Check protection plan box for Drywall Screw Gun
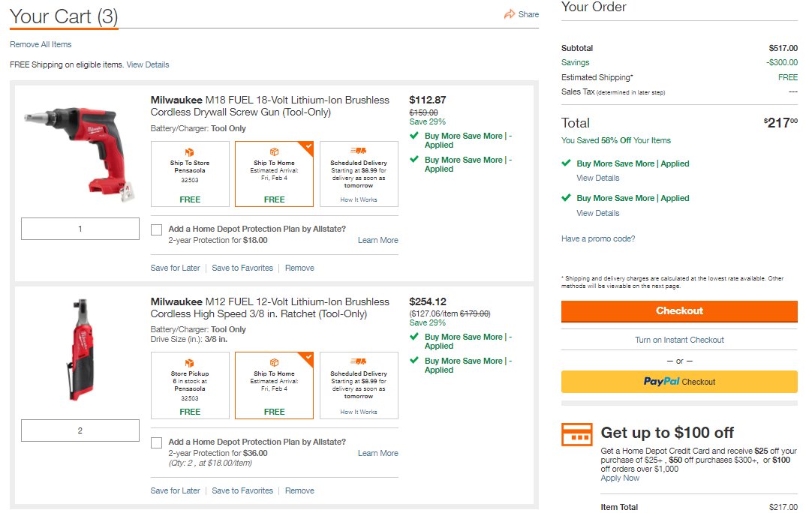Image resolution: width=812 pixels, height=513 pixels. click(x=156, y=229)
